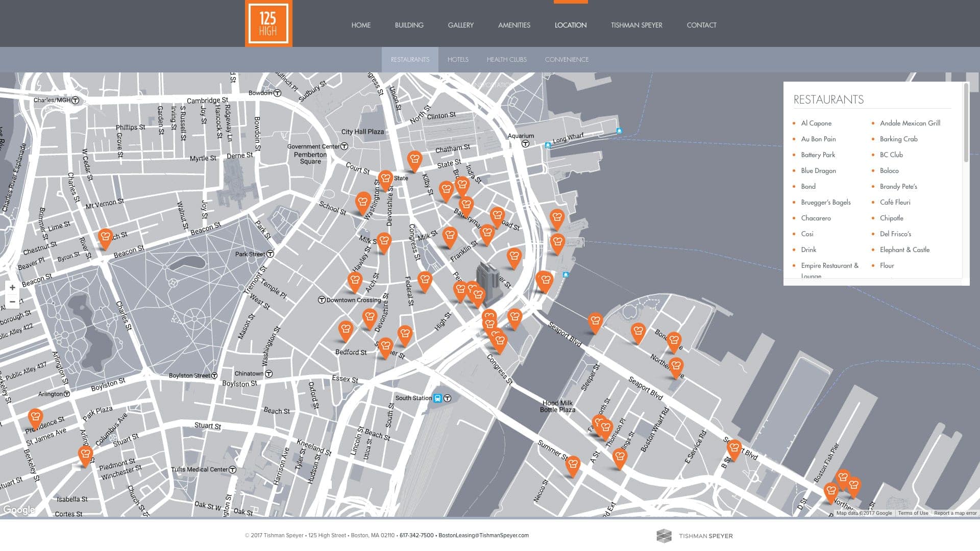Image resolution: width=980 pixels, height=551 pixels.
Task: Click restaurant pin on Beacon St near River St
Action: tap(105, 238)
